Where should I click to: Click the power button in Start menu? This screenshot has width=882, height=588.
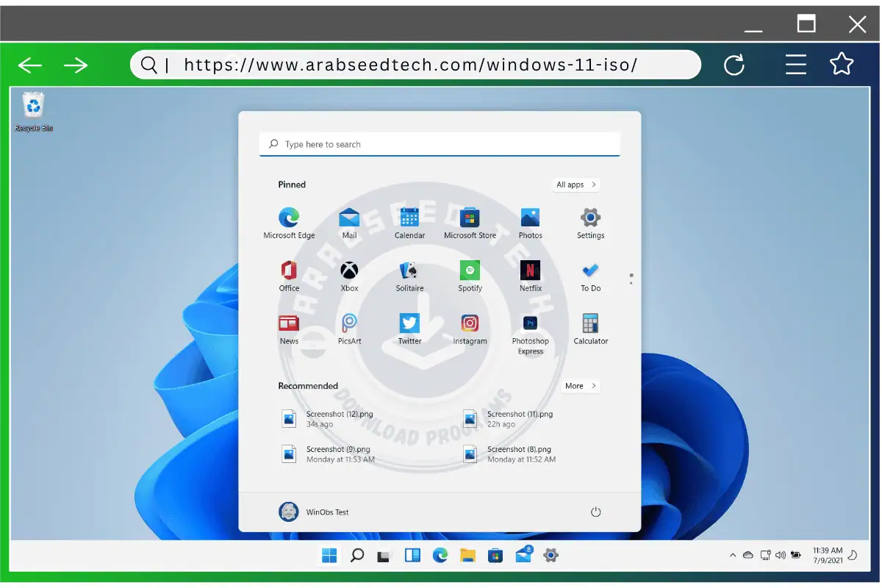point(595,512)
